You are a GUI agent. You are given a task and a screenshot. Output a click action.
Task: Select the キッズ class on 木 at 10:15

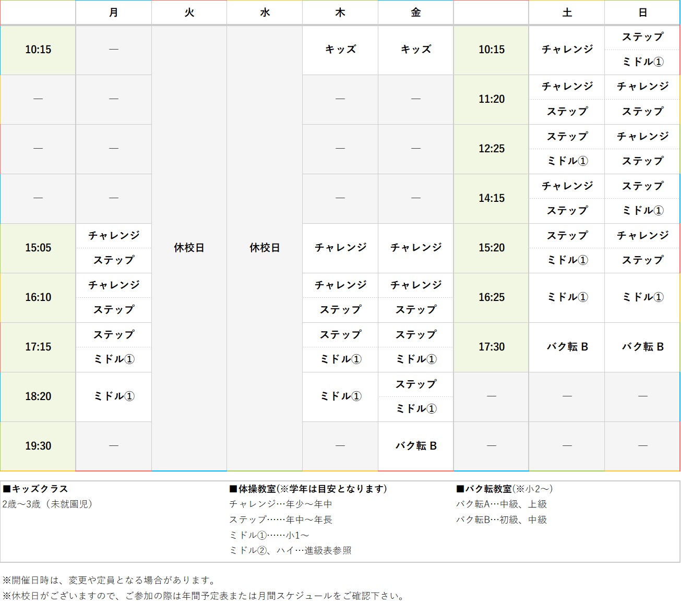[340, 50]
